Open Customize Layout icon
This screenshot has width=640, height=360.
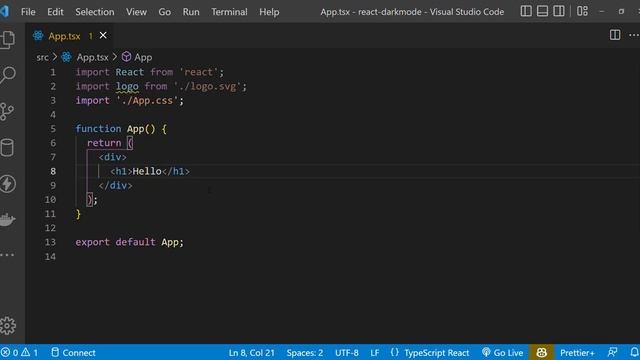582,11
